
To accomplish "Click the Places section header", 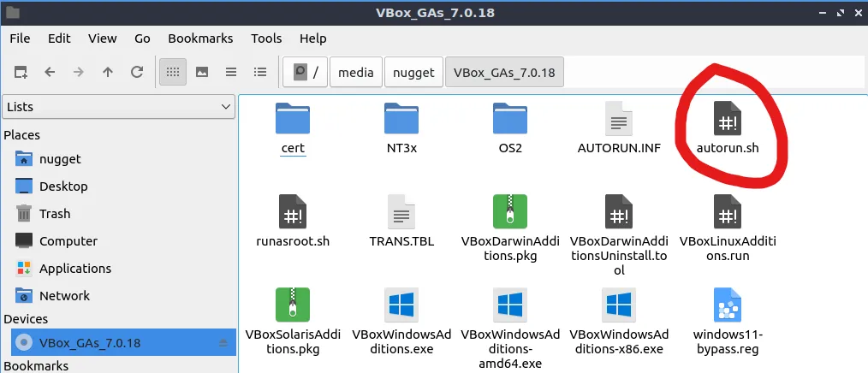I will coord(22,134).
